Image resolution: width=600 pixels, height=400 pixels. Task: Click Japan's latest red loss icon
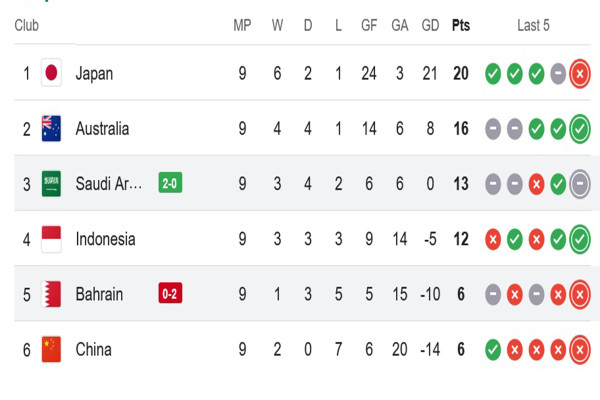click(x=580, y=73)
